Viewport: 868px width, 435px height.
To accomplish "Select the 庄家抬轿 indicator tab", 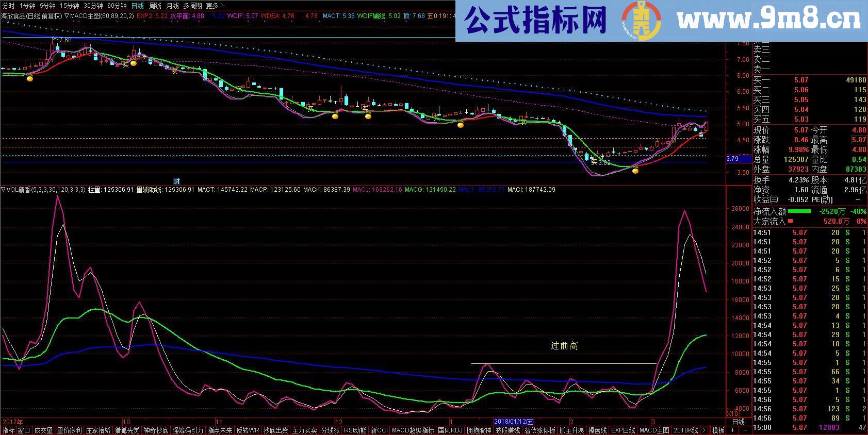I will pyautogui.click(x=98, y=430).
